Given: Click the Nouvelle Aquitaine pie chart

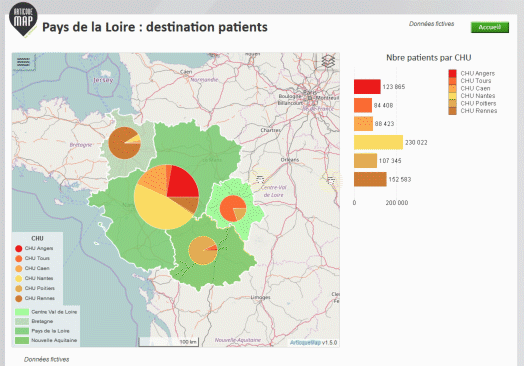Looking at the screenshot, I should pyautogui.click(x=203, y=251).
